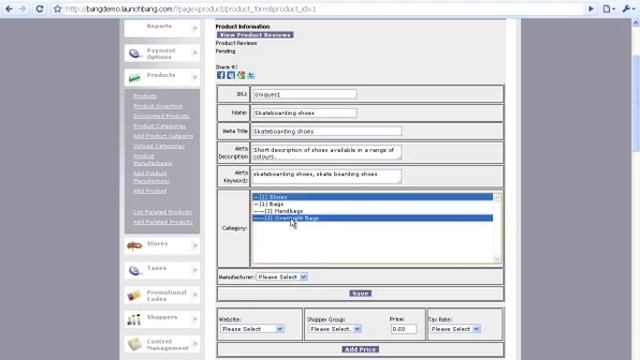Open the Discounted Products link

161,116
